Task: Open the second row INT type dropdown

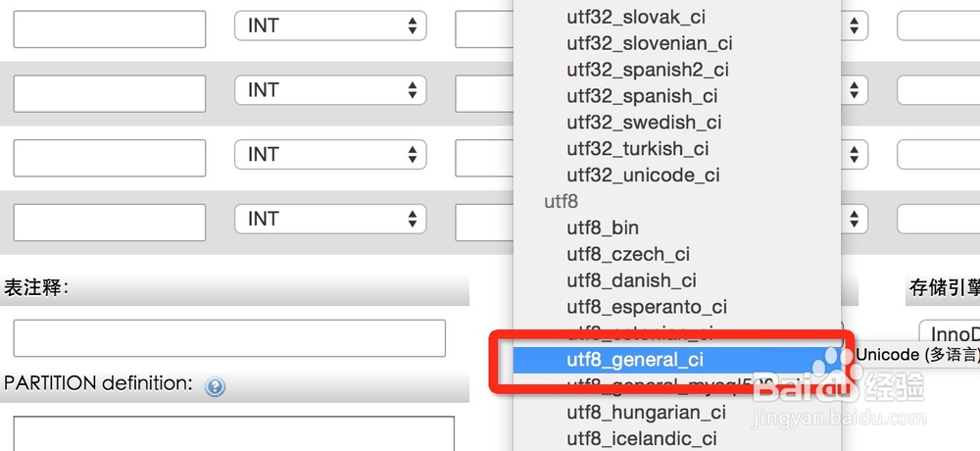Action: 330,90
